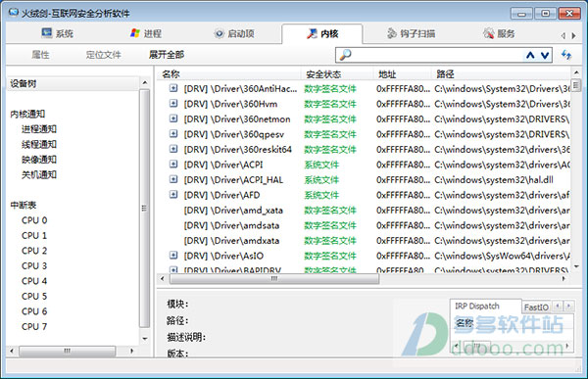Screen dimensions: 588x379
Task: Select CPU 2 interrupt table
Action: tap(34, 251)
